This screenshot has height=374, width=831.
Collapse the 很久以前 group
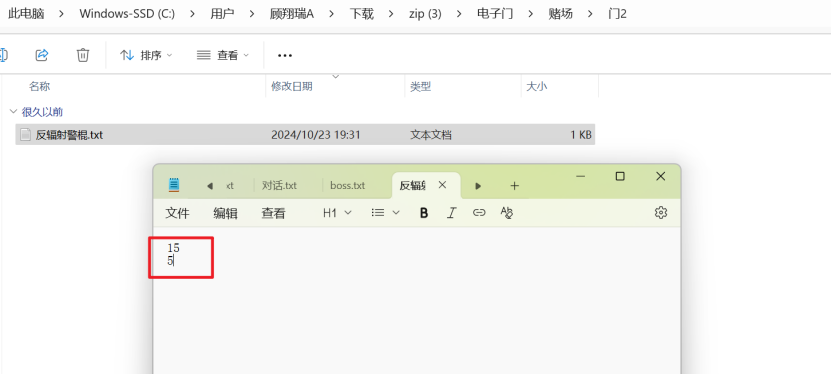pos(13,112)
